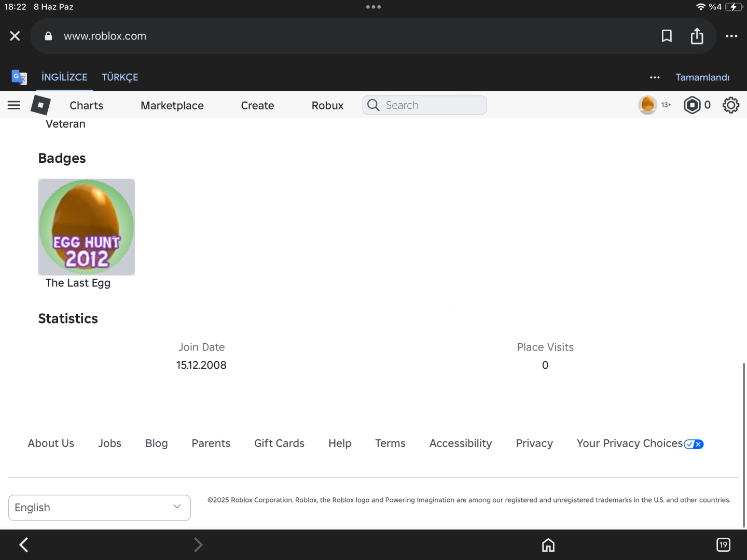Screen dimensions: 747x560
Task: Go back with the back arrow
Action: click(23, 544)
